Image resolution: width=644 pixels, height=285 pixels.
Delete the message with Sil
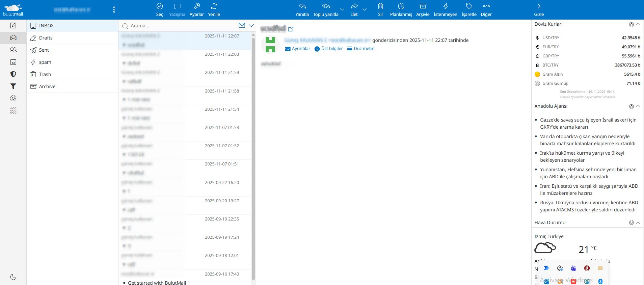[380, 10]
